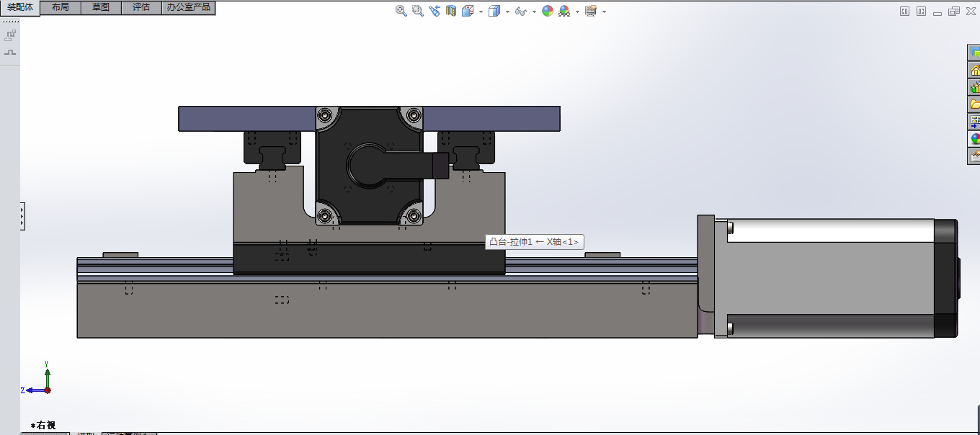Image resolution: width=980 pixels, height=435 pixels.
Task: Expand the left panel via side handle
Action: [x=22, y=216]
